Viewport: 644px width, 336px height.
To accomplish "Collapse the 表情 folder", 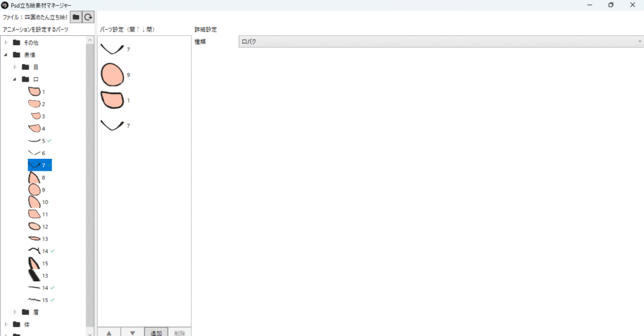I will 6,55.
